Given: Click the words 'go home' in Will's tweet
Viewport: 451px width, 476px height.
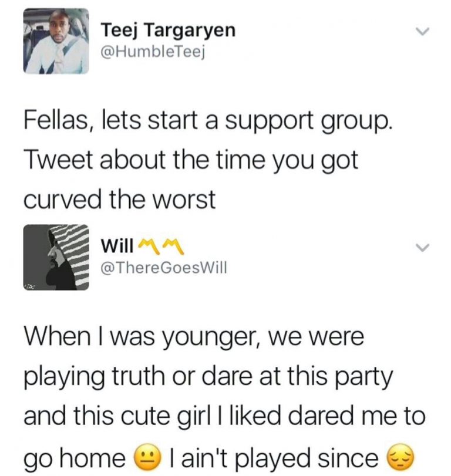Looking at the screenshot, I should tap(75, 459).
